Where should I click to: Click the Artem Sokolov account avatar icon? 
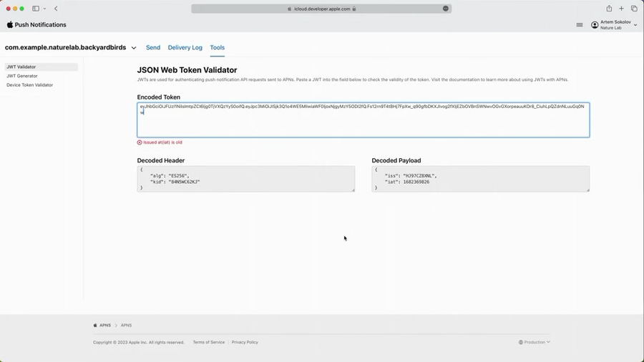click(x=595, y=25)
